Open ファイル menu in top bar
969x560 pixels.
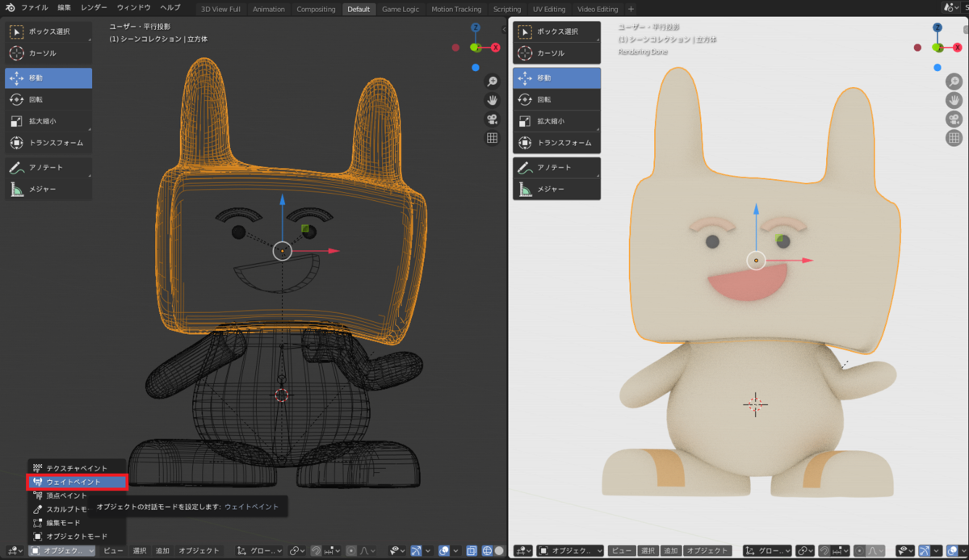pyautogui.click(x=34, y=8)
